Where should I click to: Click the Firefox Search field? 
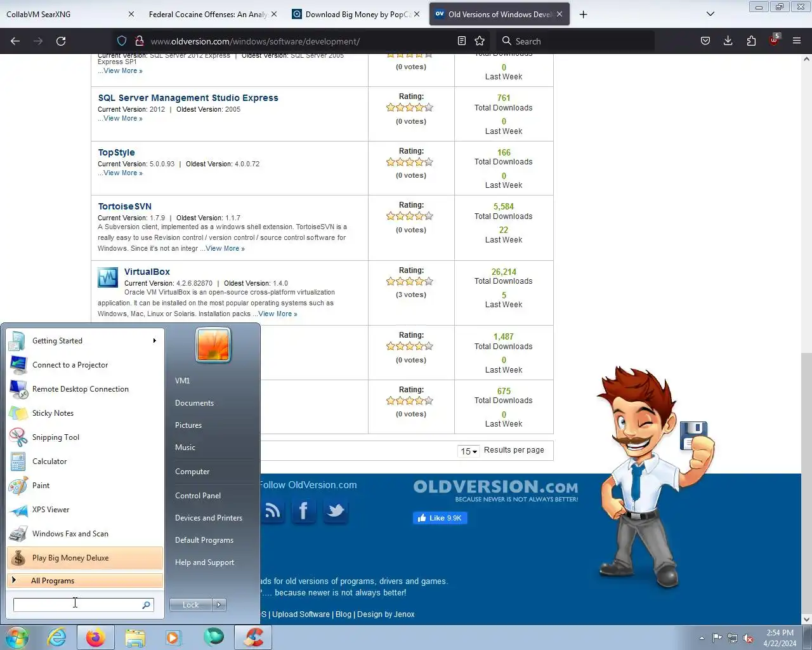[x=575, y=41]
